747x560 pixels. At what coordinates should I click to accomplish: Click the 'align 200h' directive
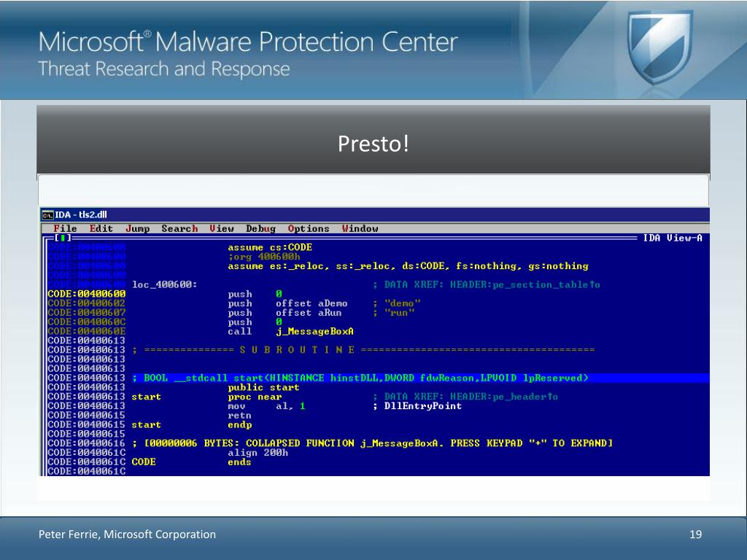click(x=258, y=453)
